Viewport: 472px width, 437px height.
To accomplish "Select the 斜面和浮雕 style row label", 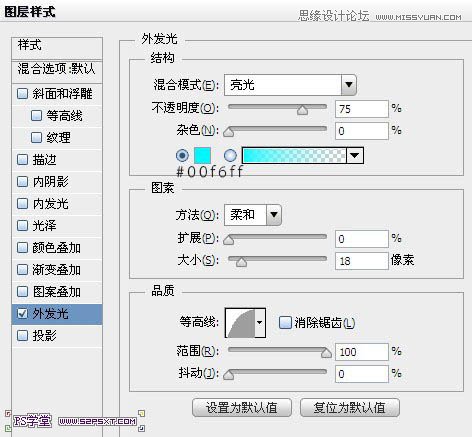I will [x=62, y=94].
